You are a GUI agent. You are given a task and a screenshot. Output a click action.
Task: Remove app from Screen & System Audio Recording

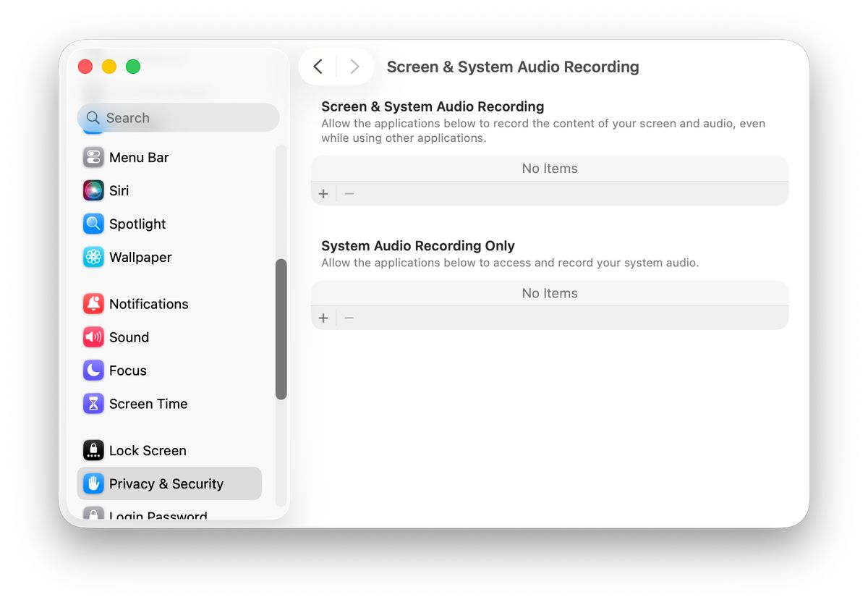[x=349, y=194]
